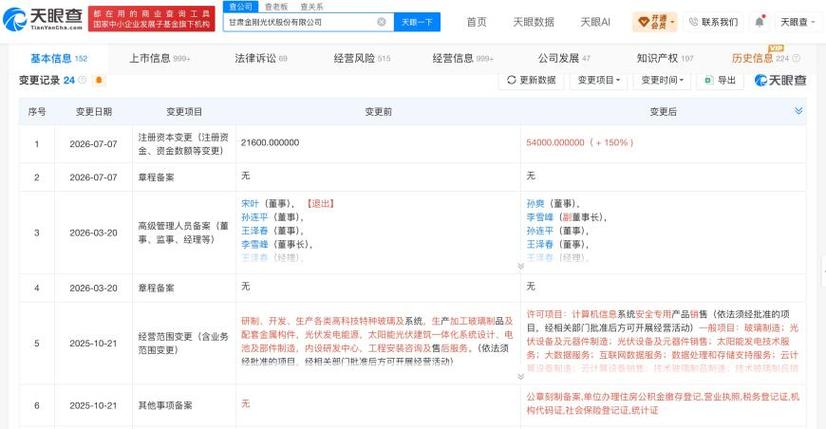
Task: Open the 法律诉讼 tab
Action: pos(261,58)
